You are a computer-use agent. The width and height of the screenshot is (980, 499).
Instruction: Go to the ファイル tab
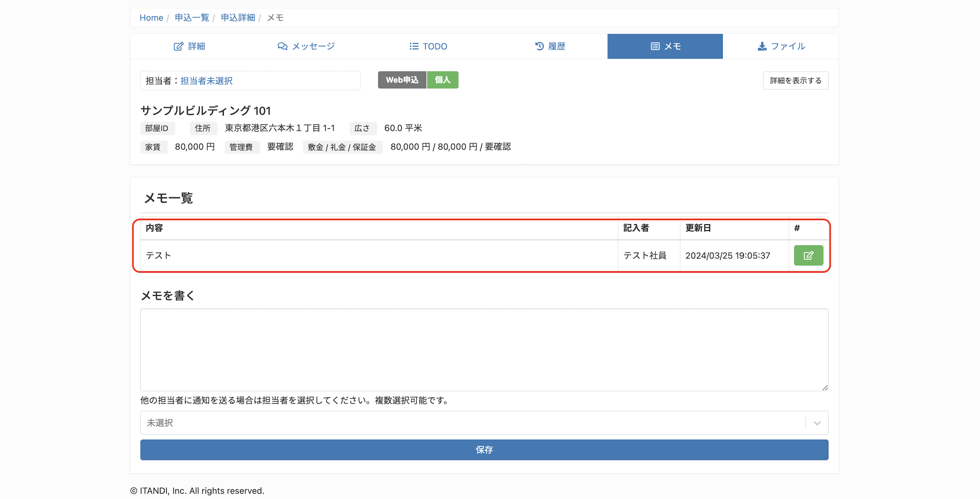click(x=781, y=46)
